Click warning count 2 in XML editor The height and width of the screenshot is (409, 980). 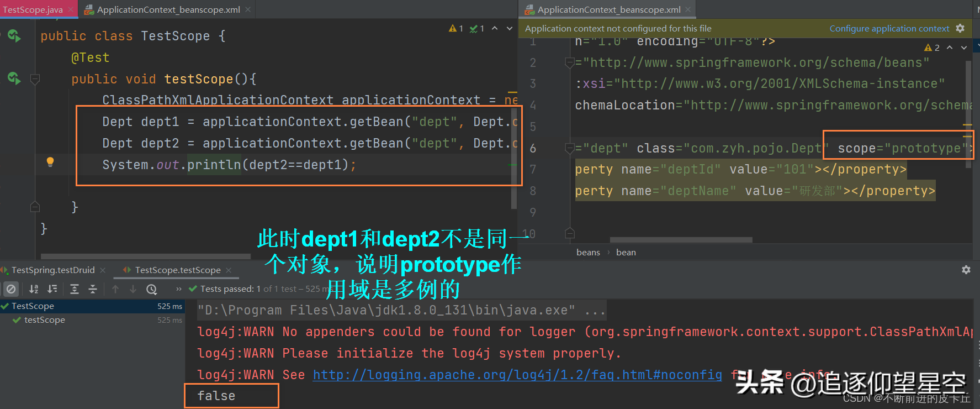click(x=932, y=48)
